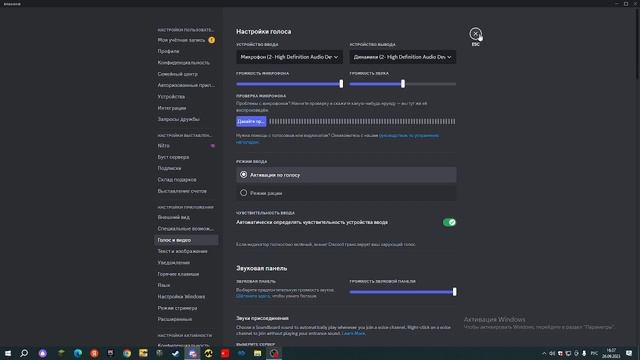640x360 pixels.
Task: Click the orange badge next to Моя учётная запись
Action: pos(211,40)
